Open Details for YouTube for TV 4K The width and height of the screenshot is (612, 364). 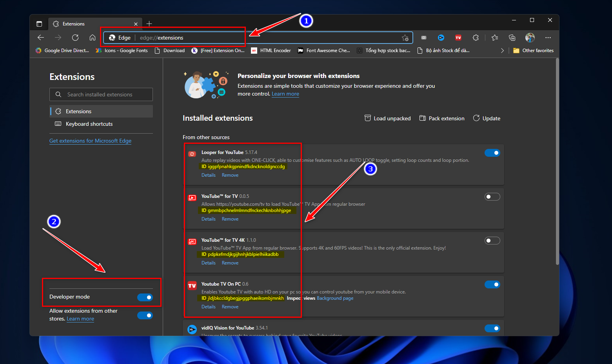[x=209, y=263]
